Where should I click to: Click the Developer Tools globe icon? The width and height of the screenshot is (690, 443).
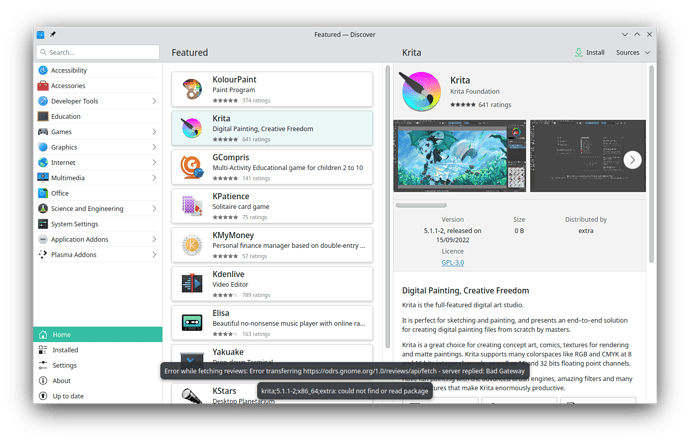[43, 101]
